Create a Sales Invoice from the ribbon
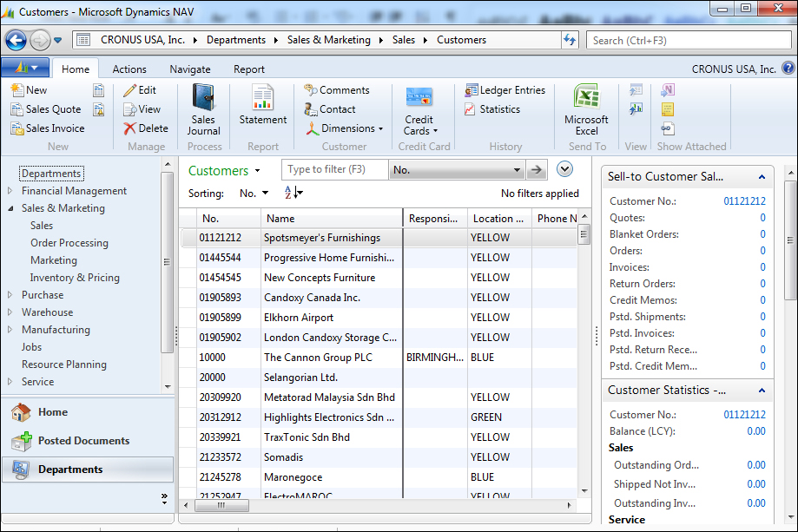 click(x=48, y=128)
